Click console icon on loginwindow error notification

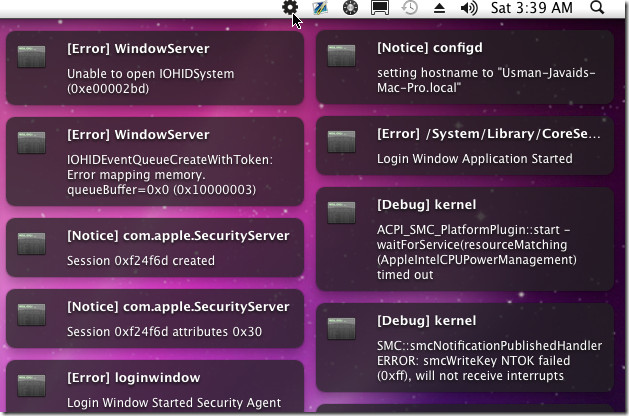(x=32, y=386)
